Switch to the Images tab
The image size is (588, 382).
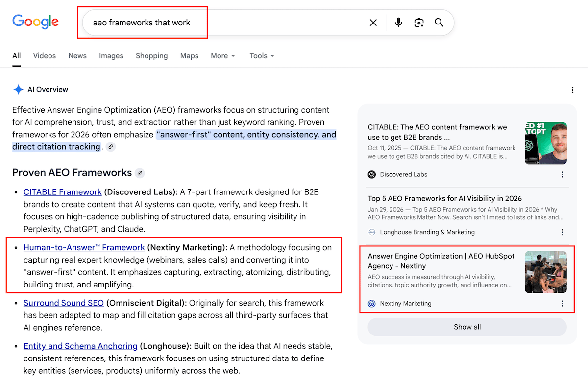(x=111, y=56)
